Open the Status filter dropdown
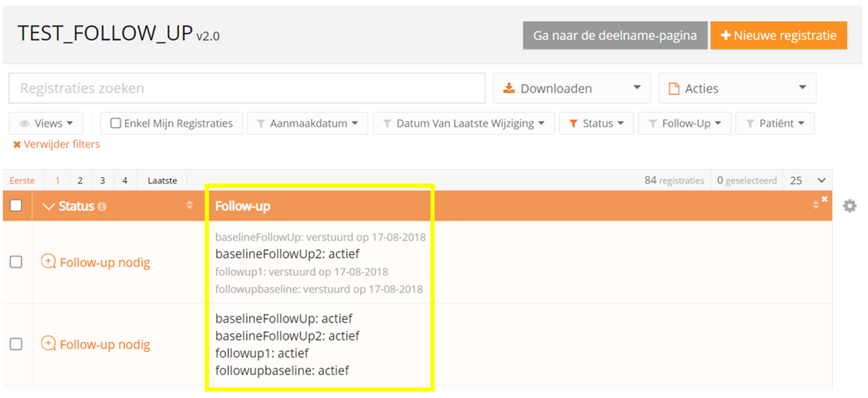The image size is (868, 398). pos(596,123)
